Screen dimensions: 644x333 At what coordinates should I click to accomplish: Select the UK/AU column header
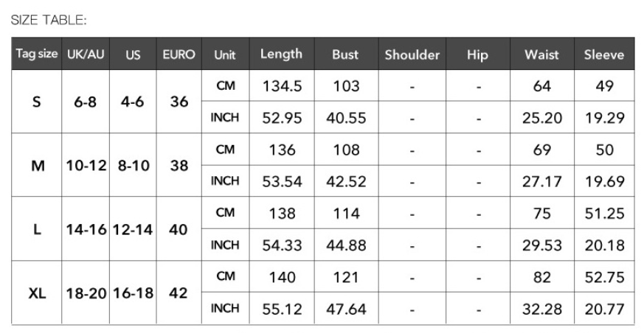86,54
